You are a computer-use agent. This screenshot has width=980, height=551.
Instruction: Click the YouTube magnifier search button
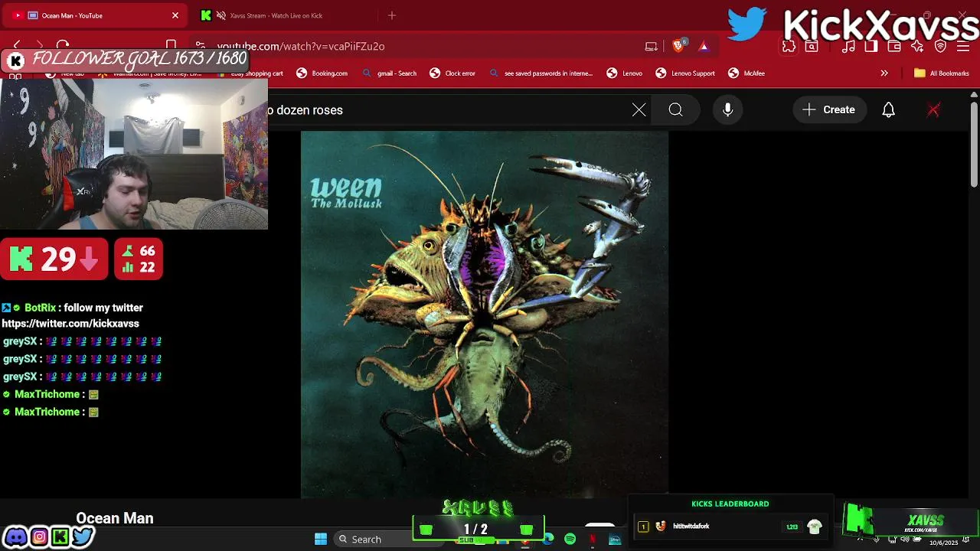point(675,110)
